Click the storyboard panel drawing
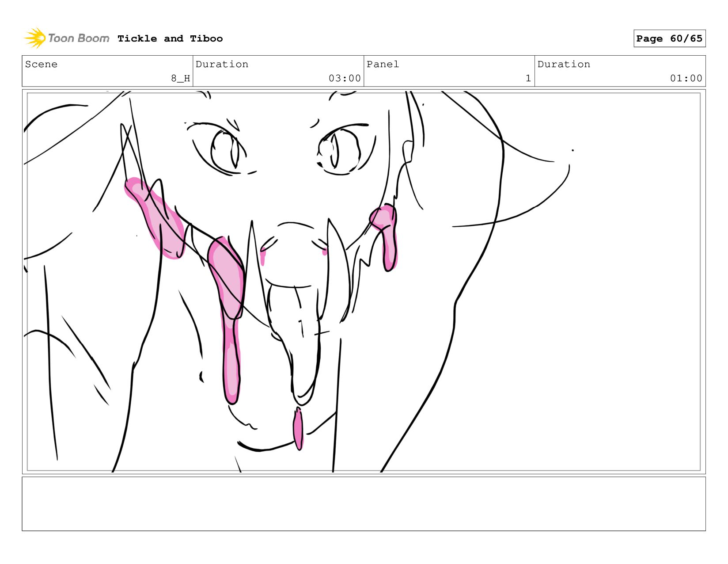Viewport: 728px width, 564px height. coord(364,282)
